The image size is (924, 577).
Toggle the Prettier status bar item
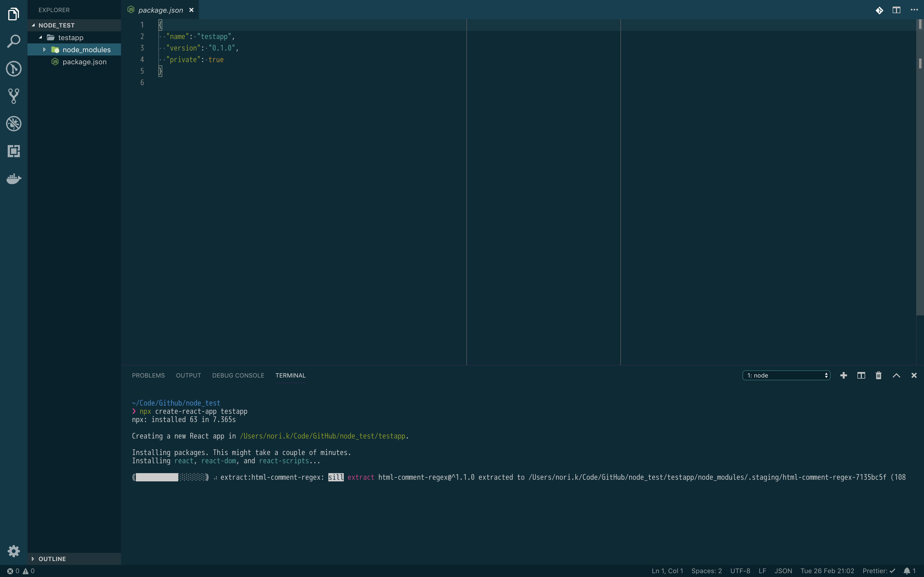(x=878, y=571)
